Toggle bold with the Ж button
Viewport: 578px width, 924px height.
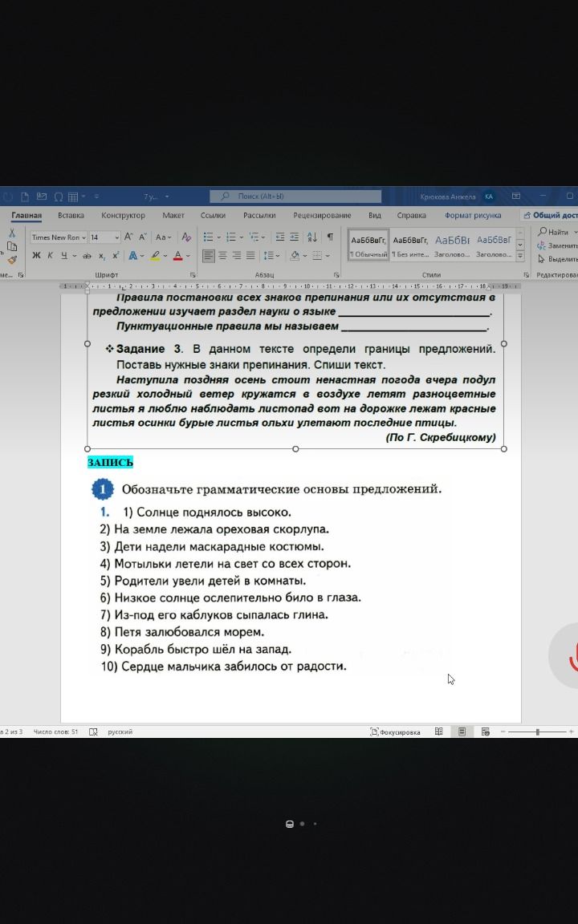point(37,255)
